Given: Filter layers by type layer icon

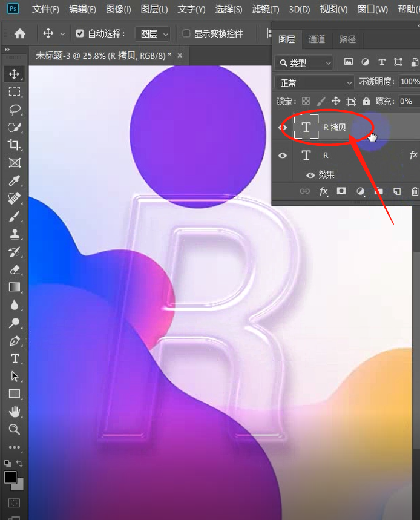Looking at the screenshot, I should [381, 62].
